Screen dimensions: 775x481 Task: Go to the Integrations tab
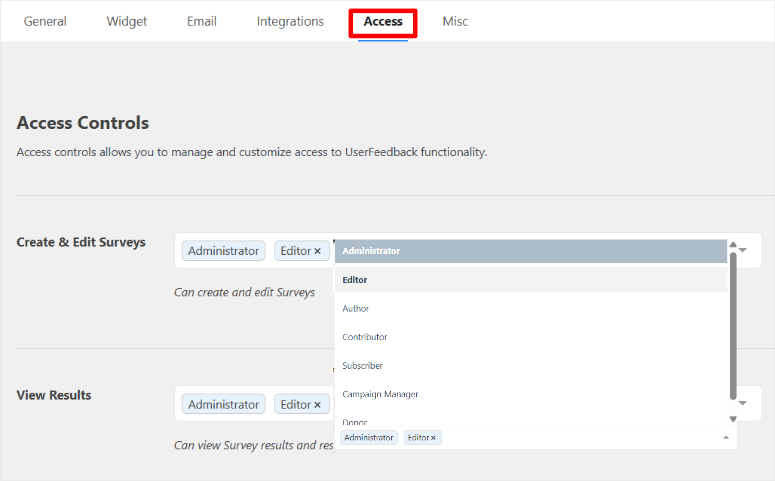pos(290,21)
